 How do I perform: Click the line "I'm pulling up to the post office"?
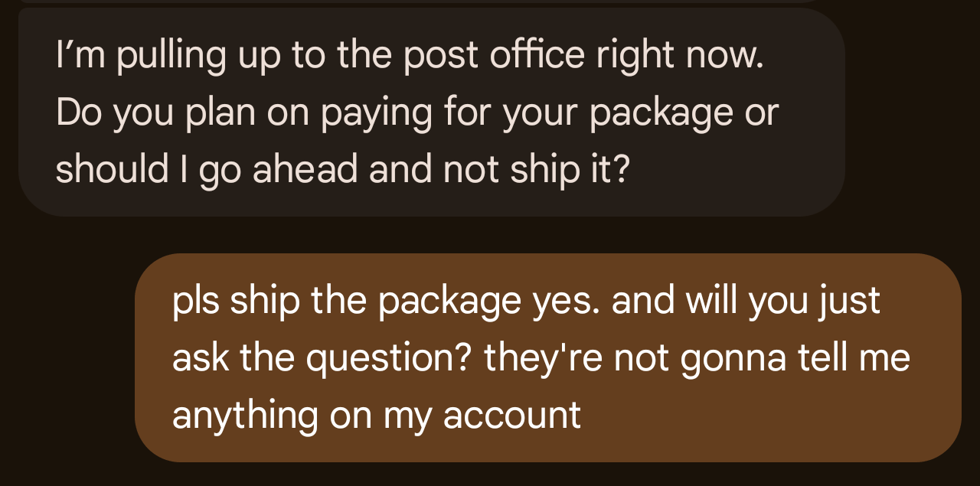pyautogui.click(x=410, y=57)
